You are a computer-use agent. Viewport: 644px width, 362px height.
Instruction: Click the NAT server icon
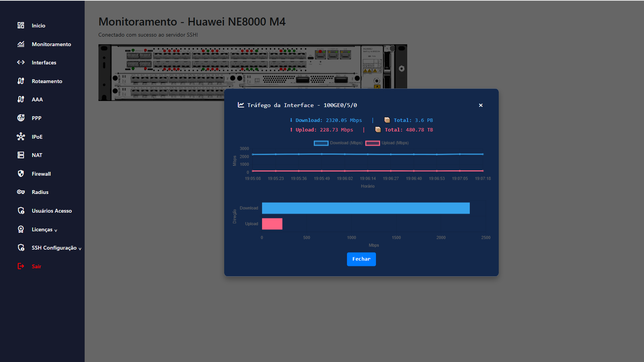tap(21, 155)
